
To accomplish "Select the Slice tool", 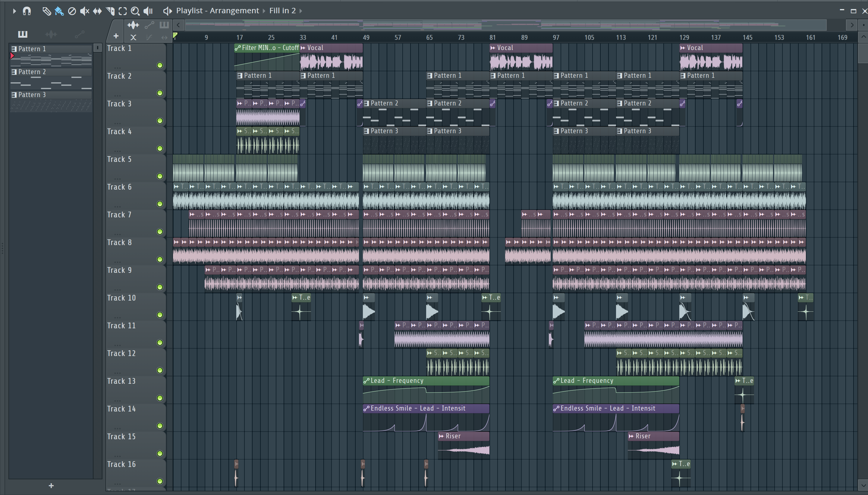I will click(110, 11).
